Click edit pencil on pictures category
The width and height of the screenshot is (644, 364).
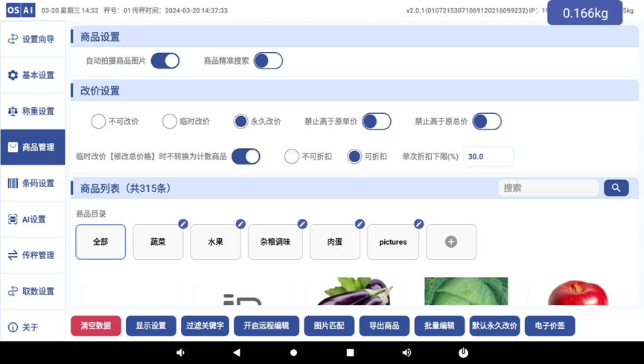click(x=418, y=223)
